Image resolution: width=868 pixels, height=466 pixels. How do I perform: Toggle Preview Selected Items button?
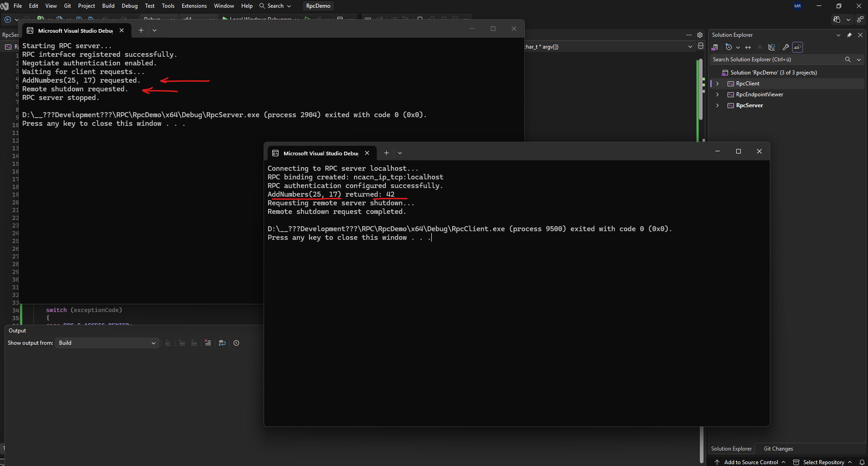pyautogui.click(x=798, y=47)
